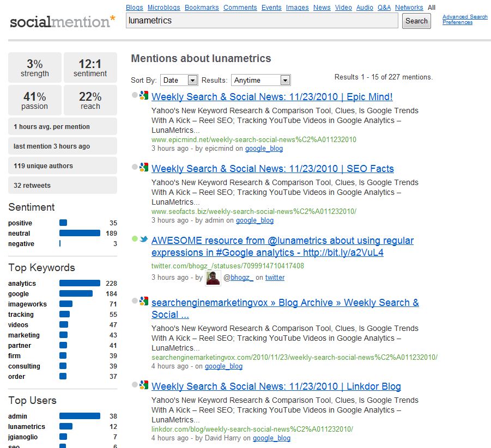Screen dimensions: 491x448
Task: Click Google icon beside Linkdor Blog result
Action: click(x=144, y=385)
